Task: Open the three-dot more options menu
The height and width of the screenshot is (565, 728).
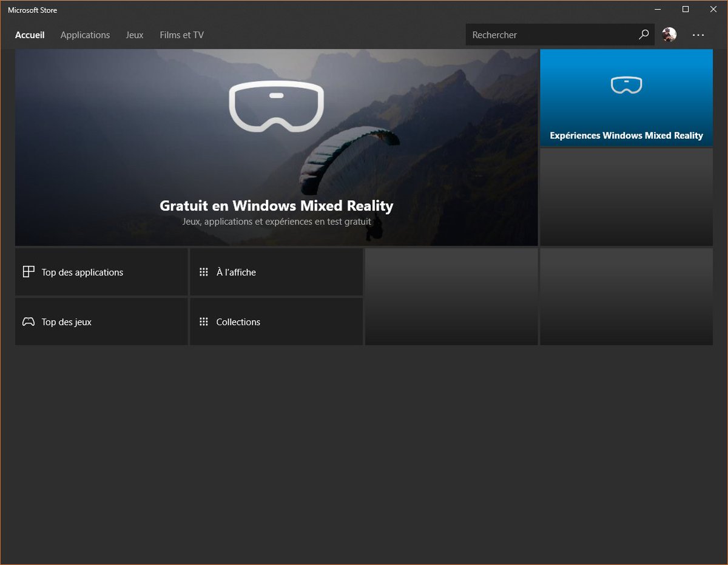Action: [698, 35]
